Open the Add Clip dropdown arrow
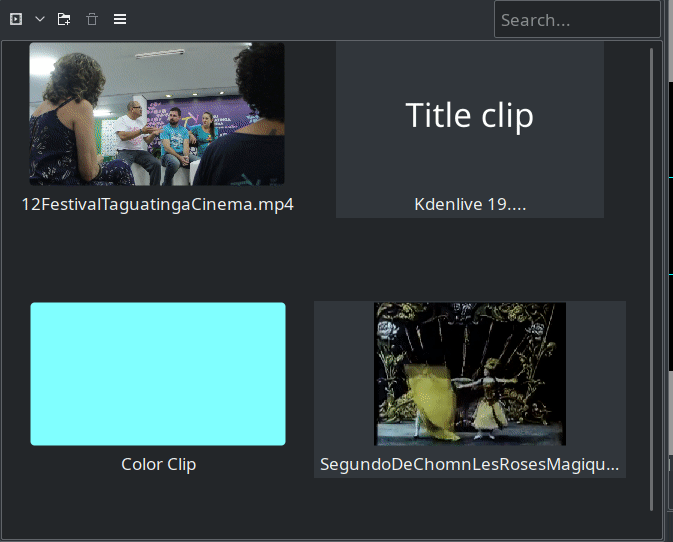The image size is (673, 542). click(40, 19)
